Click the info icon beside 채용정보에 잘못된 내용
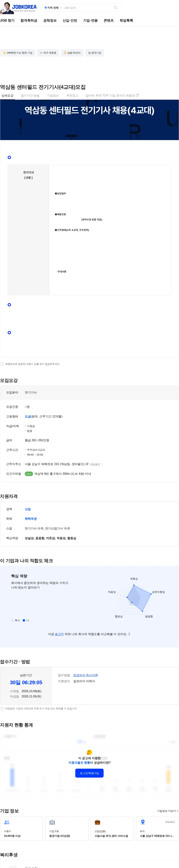 coord(2,364)
